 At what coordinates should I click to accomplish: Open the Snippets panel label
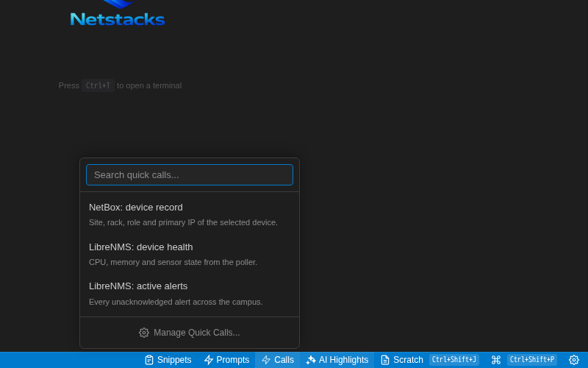(x=174, y=360)
